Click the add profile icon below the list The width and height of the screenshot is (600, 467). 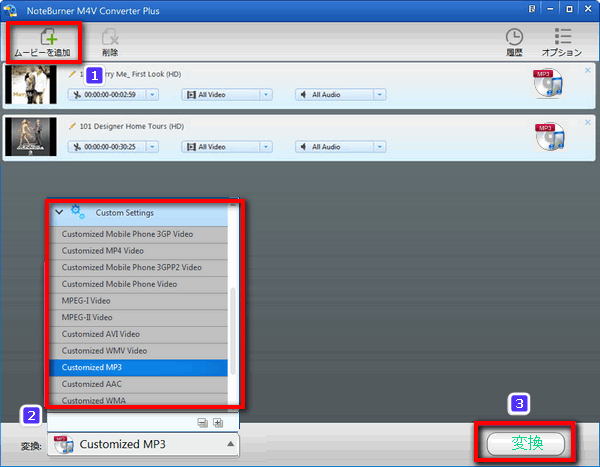coord(218,423)
